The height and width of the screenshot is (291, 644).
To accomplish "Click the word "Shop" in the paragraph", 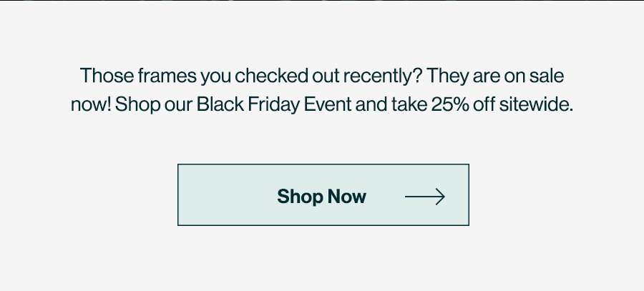I will pos(137,105).
